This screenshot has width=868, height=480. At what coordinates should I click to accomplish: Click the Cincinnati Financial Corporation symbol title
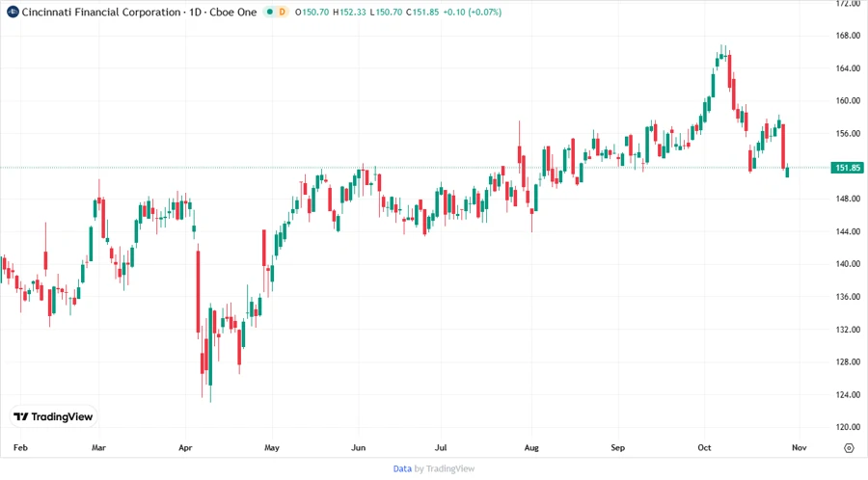(x=140, y=12)
